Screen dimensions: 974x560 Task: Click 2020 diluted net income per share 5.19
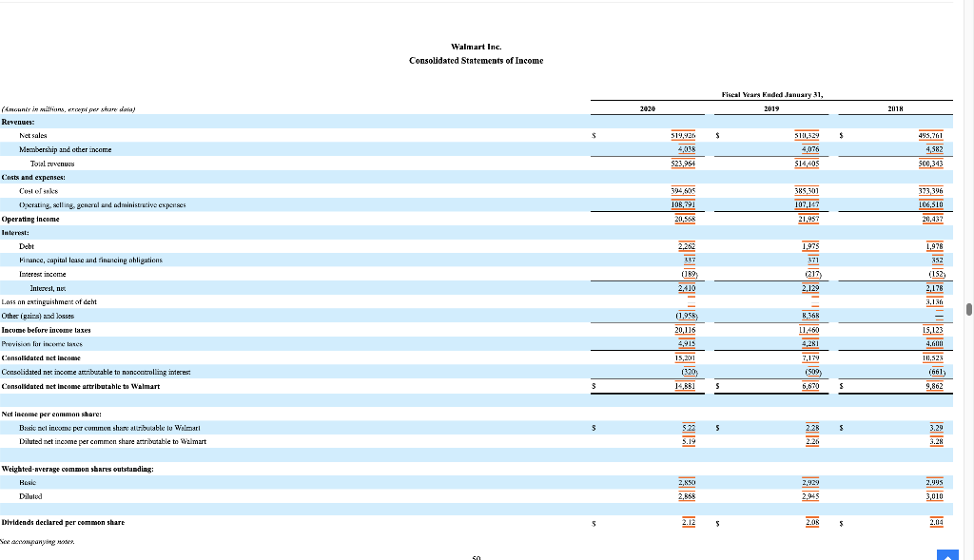click(x=689, y=441)
